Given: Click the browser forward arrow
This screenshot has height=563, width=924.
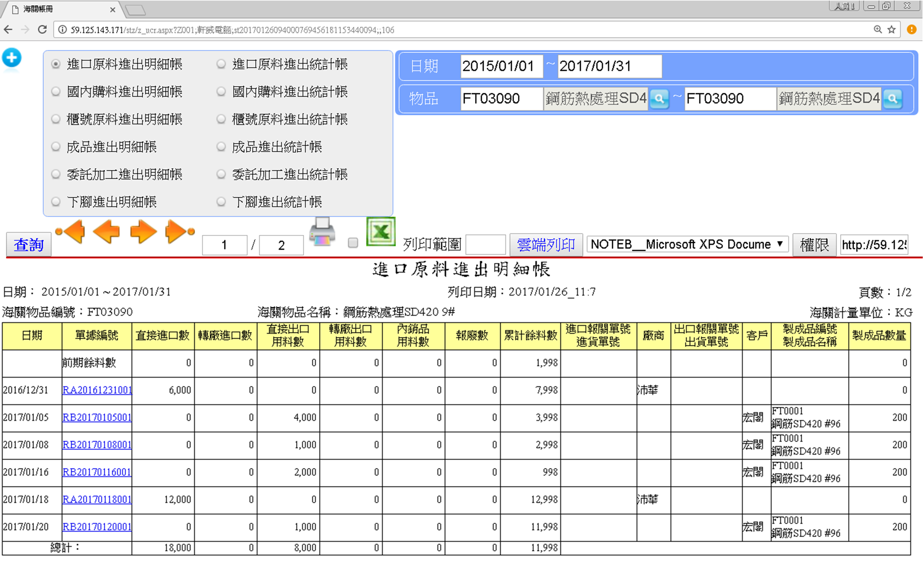Looking at the screenshot, I should [x=25, y=29].
